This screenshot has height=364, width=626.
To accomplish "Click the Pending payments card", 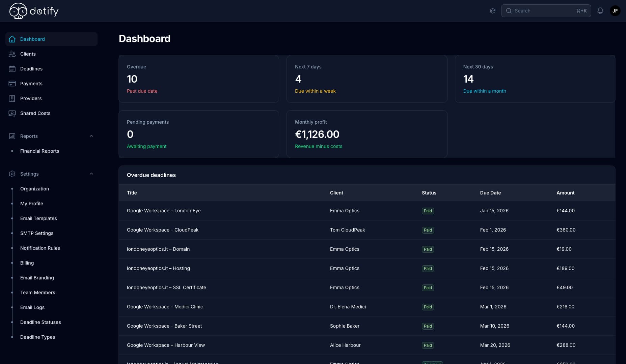I will [x=199, y=134].
